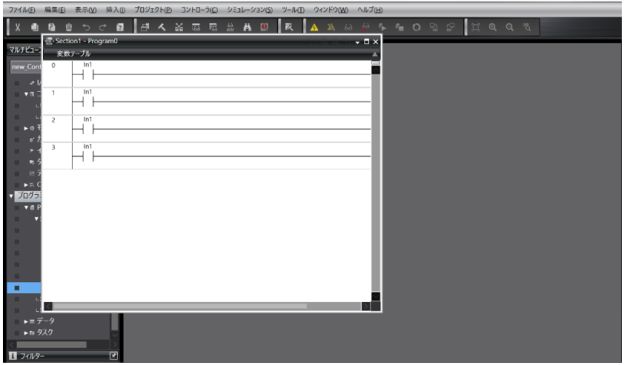Image resolution: width=624 pixels, height=365 pixels.
Task: Open the ヘルプ menu
Action: [370, 10]
